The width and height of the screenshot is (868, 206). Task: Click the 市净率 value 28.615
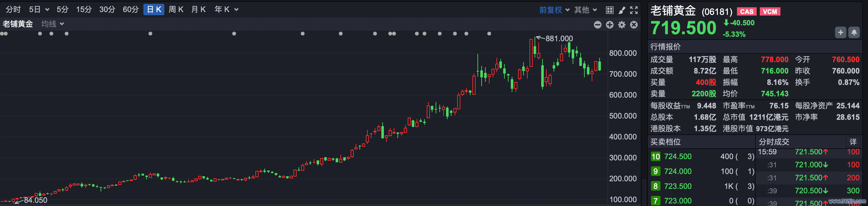pos(848,118)
